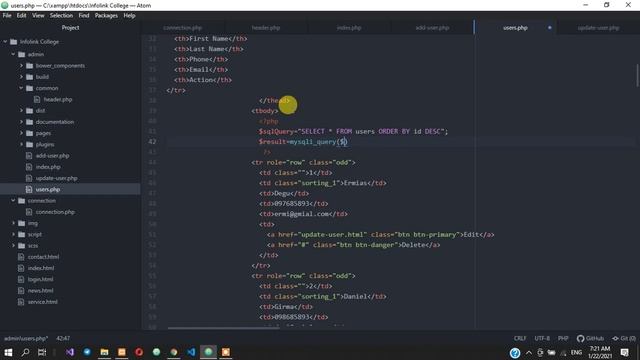Open the Edit menu

coord(21,16)
